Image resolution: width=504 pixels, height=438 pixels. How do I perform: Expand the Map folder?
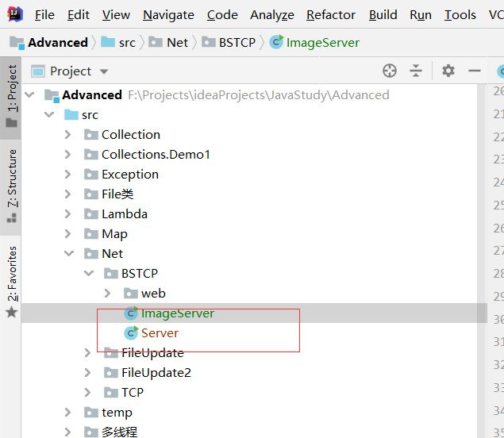67,233
